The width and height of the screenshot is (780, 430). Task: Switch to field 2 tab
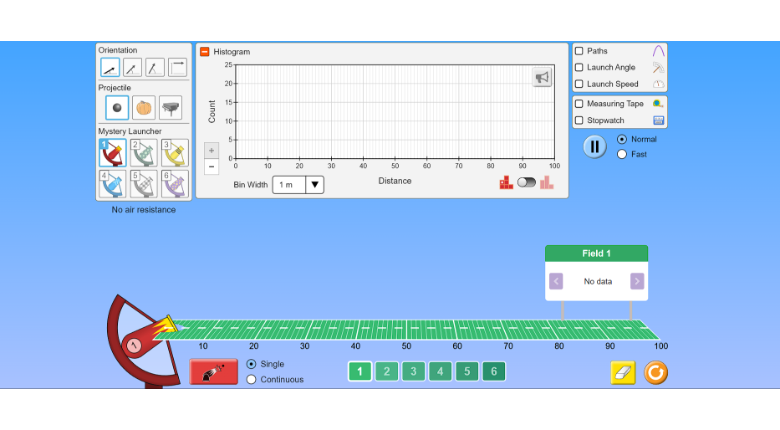(x=386, y=372)
